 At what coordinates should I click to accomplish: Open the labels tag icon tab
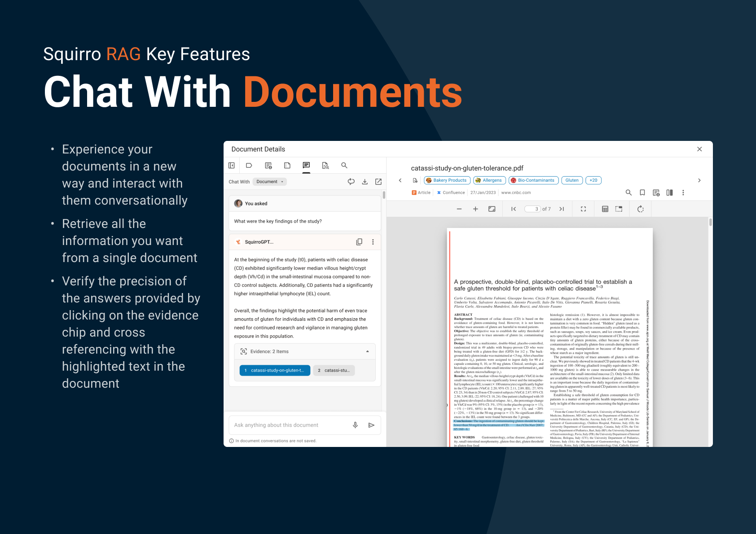point(249,166)
